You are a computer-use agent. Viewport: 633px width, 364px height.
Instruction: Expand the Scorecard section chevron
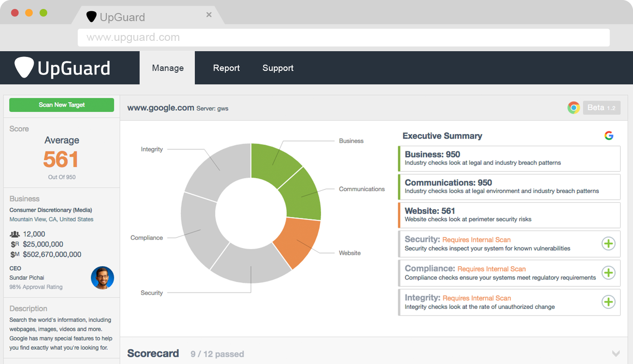(x=616, y=353)
